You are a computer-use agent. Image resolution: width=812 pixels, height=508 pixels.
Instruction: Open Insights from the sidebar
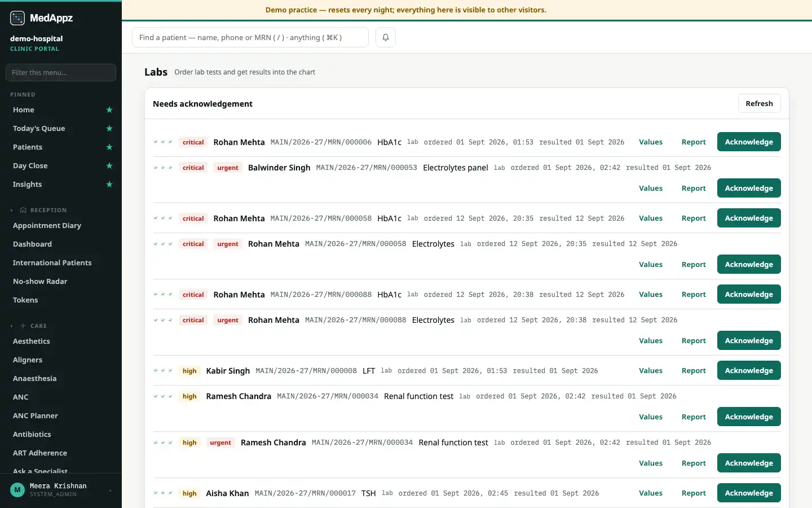pos(27,185)
